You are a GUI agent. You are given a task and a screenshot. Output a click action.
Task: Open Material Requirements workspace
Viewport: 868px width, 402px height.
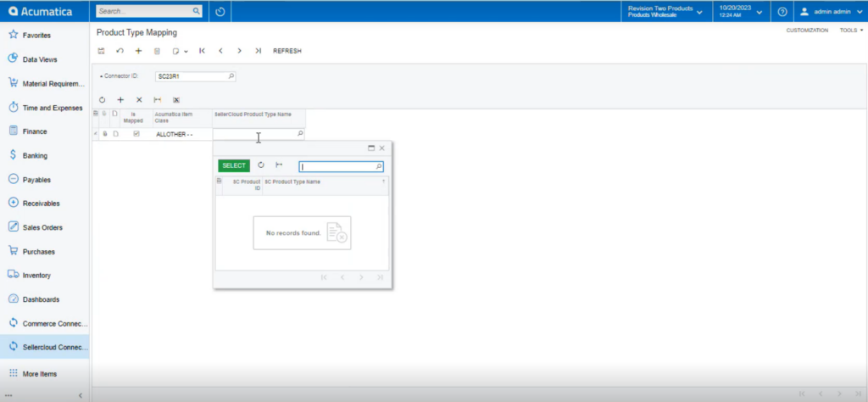coord(44,84)
